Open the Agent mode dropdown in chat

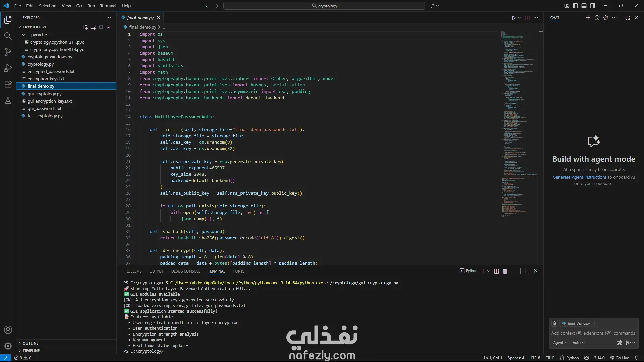(560, 343)
